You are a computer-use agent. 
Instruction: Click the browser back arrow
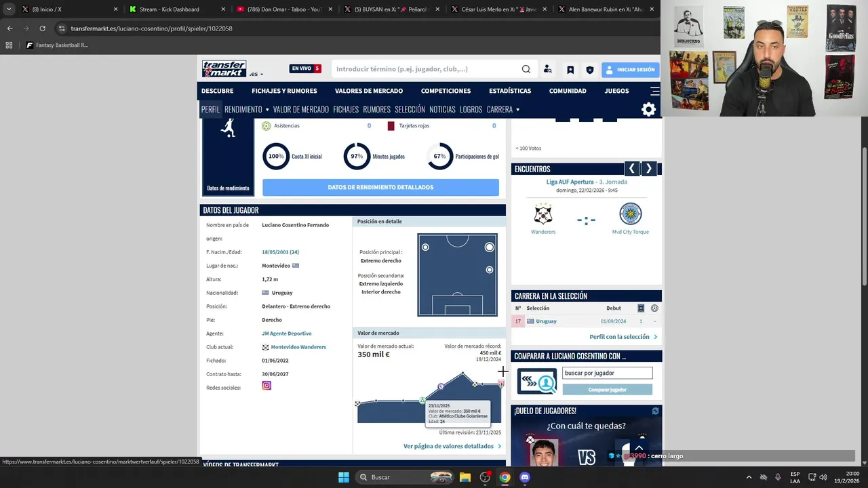tap(9, 28)
